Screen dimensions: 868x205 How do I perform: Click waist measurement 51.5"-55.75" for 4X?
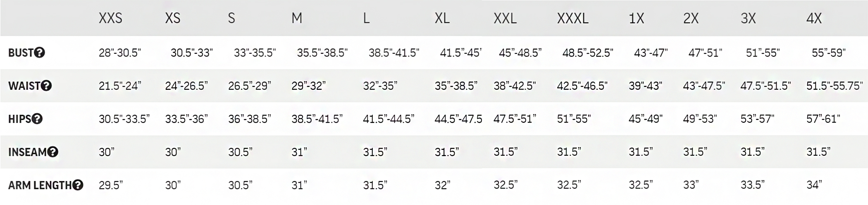(835, 86)
